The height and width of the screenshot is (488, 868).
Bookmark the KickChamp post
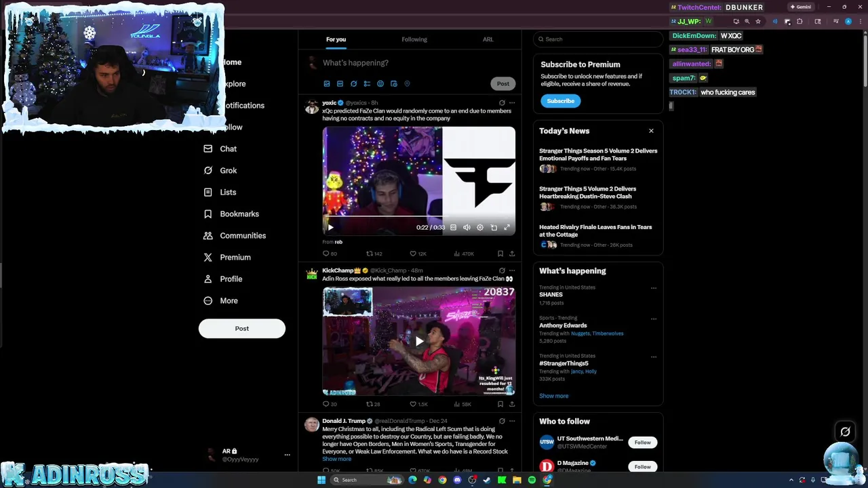[x=500, y=404]
